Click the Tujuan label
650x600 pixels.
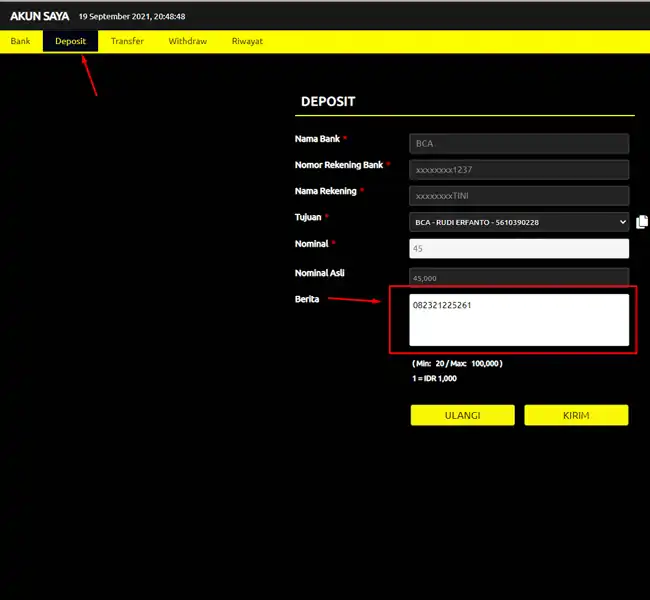308,217
